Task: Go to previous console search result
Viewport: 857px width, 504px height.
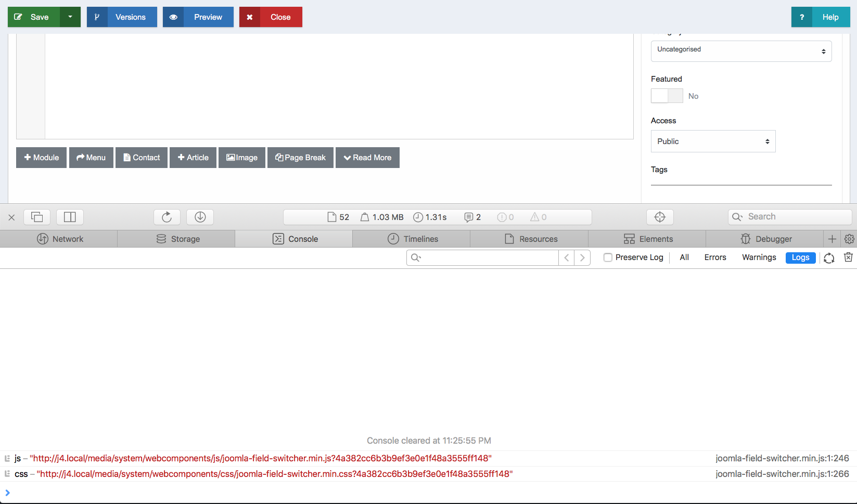Action: 567,257
